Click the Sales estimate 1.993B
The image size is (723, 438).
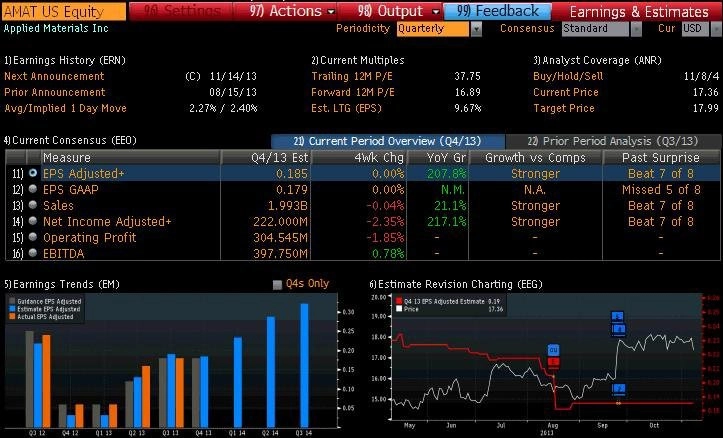pos(288,206)
